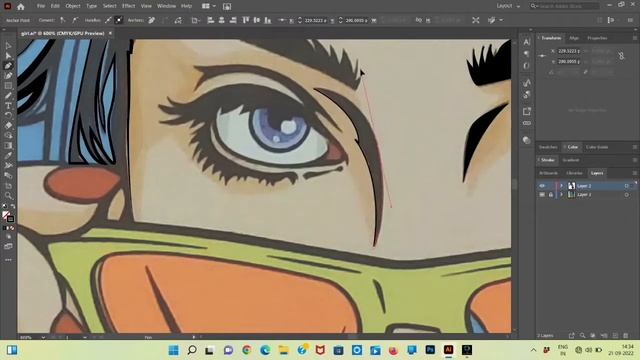Click the Change Screen Mode icon
Image resolution: width=640 pixels, height=360 pixels.
click(8, 246)
